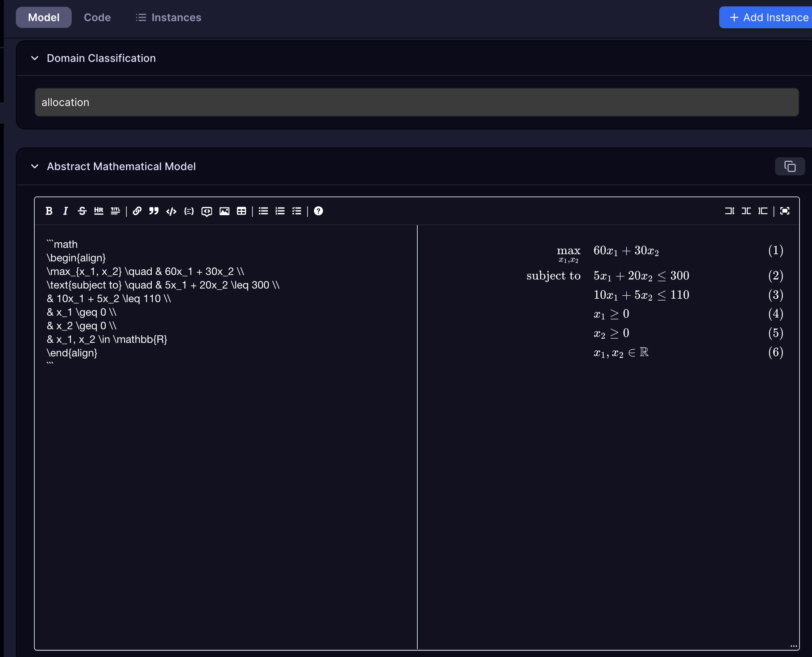812x657 pixels.
Task: Toggle fullscreen editor mode
Action: [x=785, y=211]
